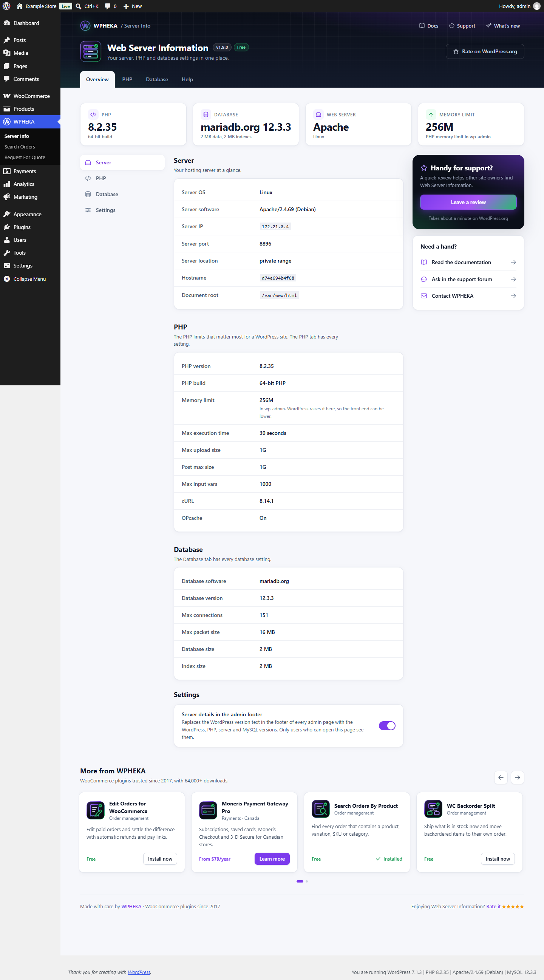Open the Example Store site menu
This screenshot has width=544, height=980.
[37, 6]
